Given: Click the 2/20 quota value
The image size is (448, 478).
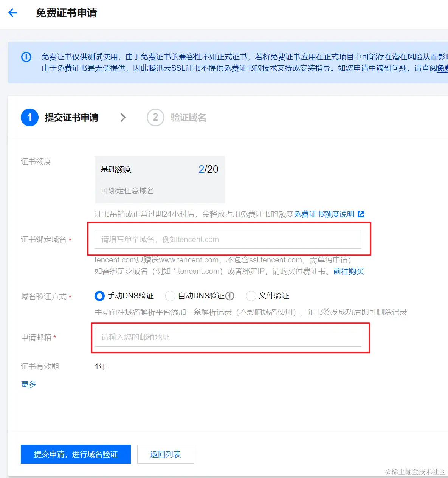Looking at the screenshot, I should pos(208,169).
